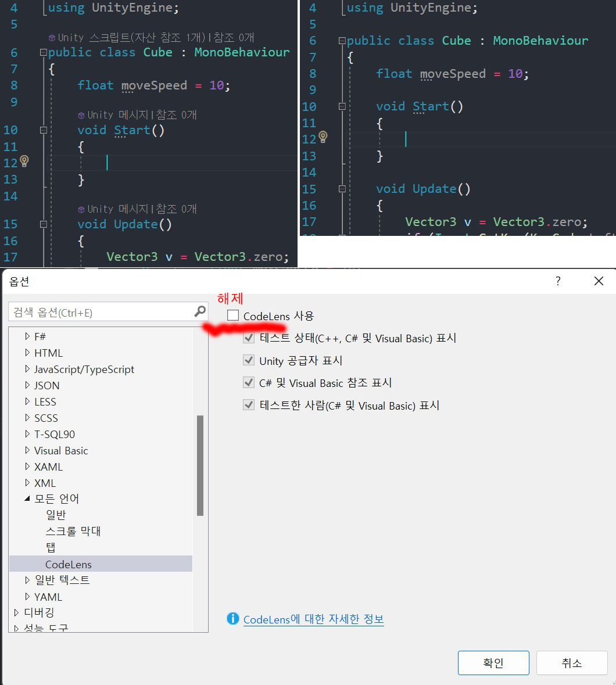Expand the JSON tree node

[27, 385]
